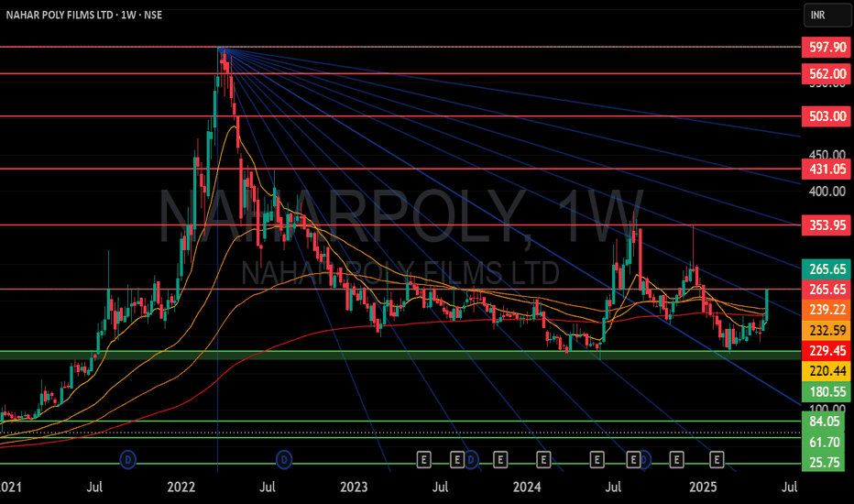Click the earnings marker just after Jul 2024
854x504 pixels.
pos(633,460)
